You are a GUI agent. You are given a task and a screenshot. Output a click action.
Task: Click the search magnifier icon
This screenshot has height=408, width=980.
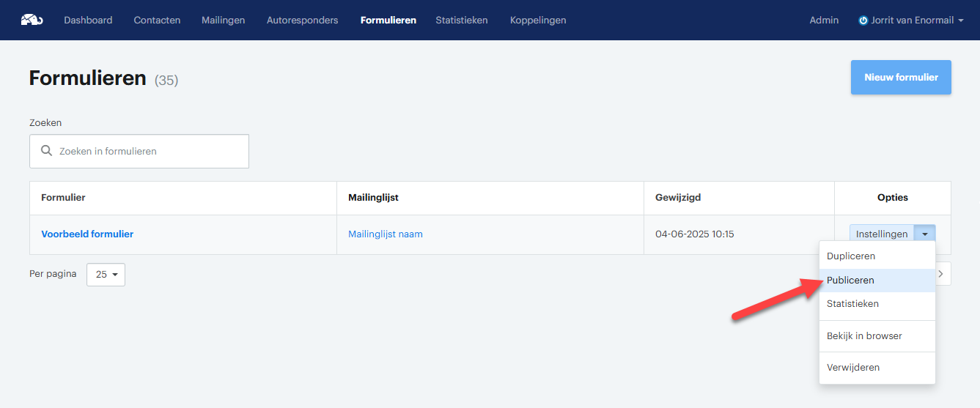tap(47, 151)
